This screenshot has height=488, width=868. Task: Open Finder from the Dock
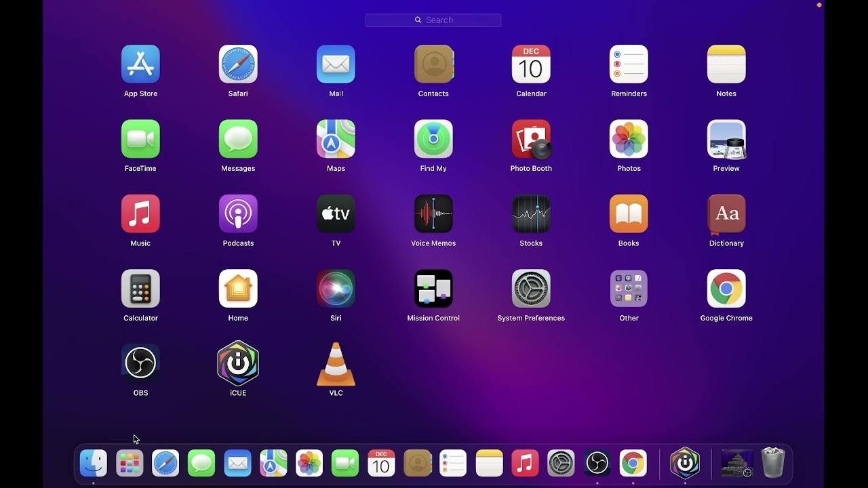94,464
